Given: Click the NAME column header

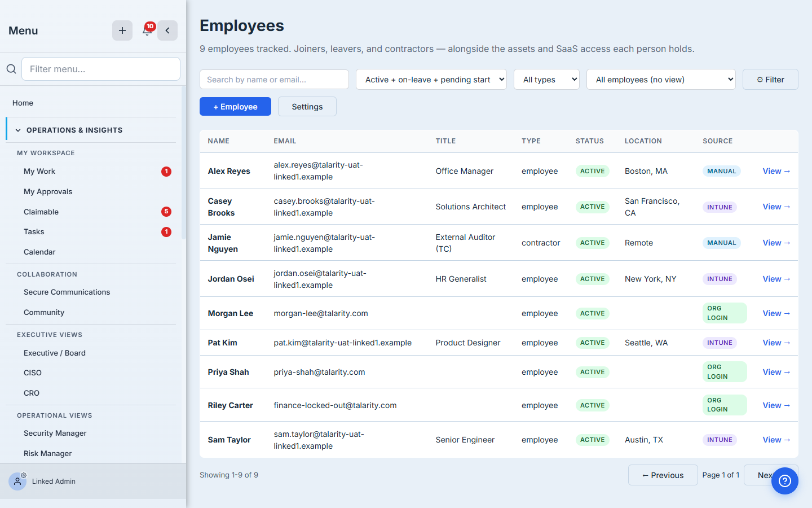Looking at the screenshot, I should (219, 141).
